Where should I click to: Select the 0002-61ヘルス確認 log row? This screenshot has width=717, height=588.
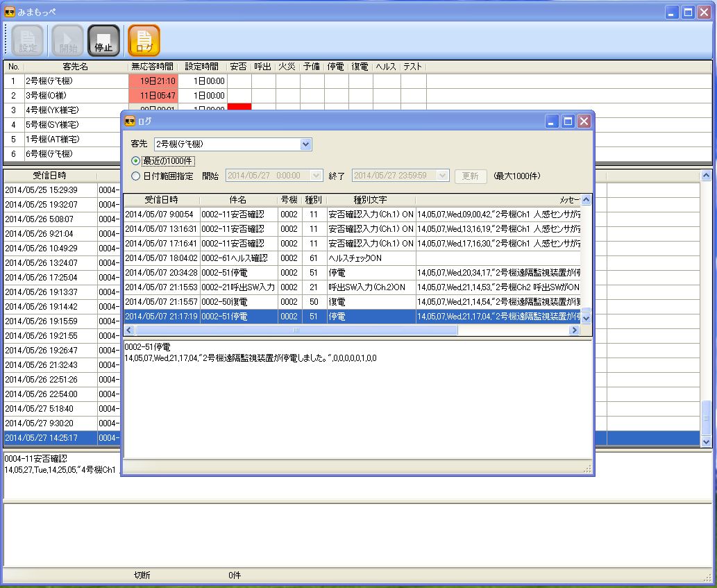[x=238, y=258]
